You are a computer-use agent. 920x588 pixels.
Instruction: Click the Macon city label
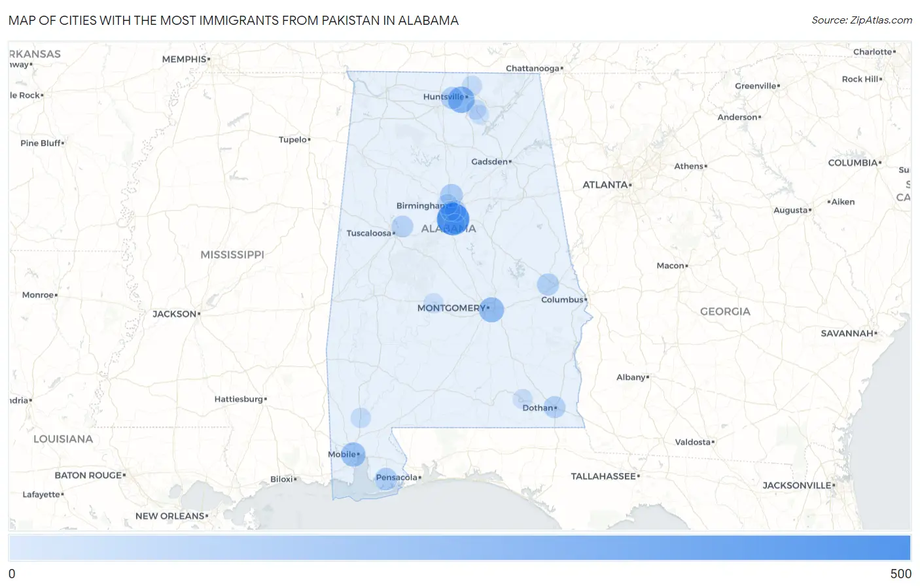[670, 266]
